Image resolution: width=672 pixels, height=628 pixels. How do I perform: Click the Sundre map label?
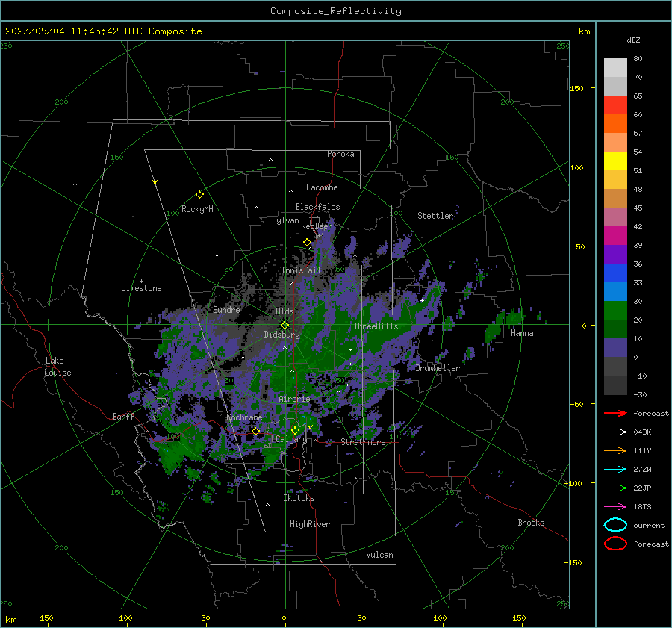tap(226, 309)
